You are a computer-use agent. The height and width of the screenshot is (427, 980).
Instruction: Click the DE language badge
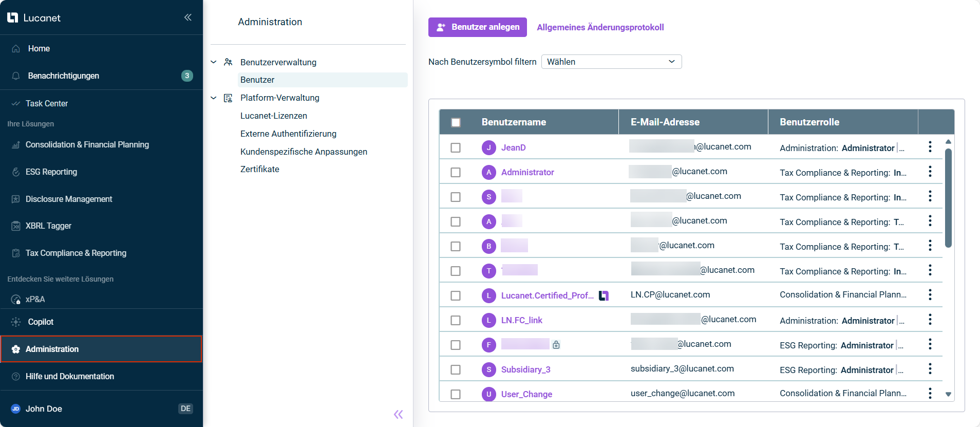tap(185, 409)
